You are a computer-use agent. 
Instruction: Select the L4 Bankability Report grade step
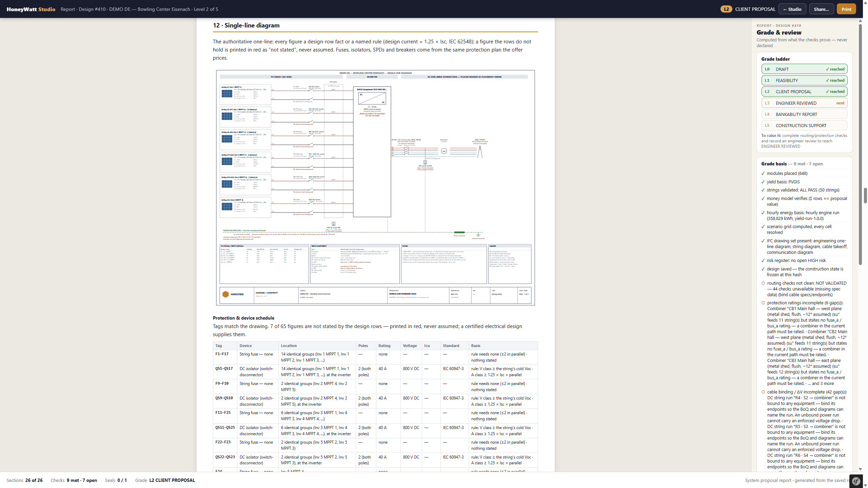804,114
